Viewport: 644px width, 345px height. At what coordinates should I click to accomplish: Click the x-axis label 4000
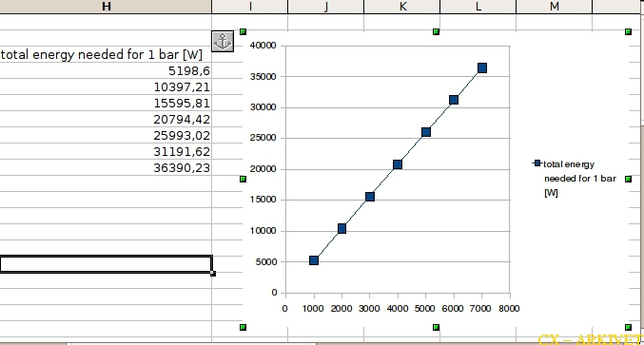(398, 309)
